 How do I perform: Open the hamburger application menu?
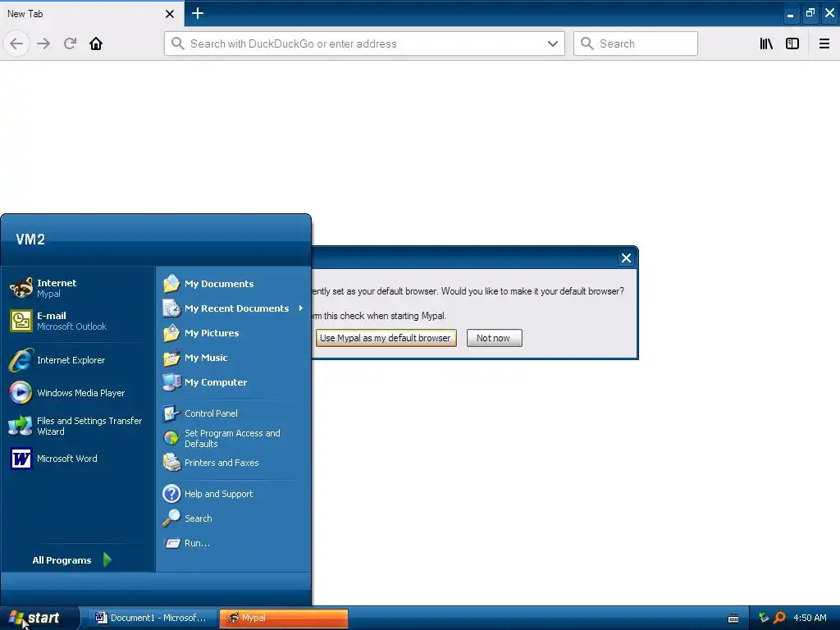point(824,43)
